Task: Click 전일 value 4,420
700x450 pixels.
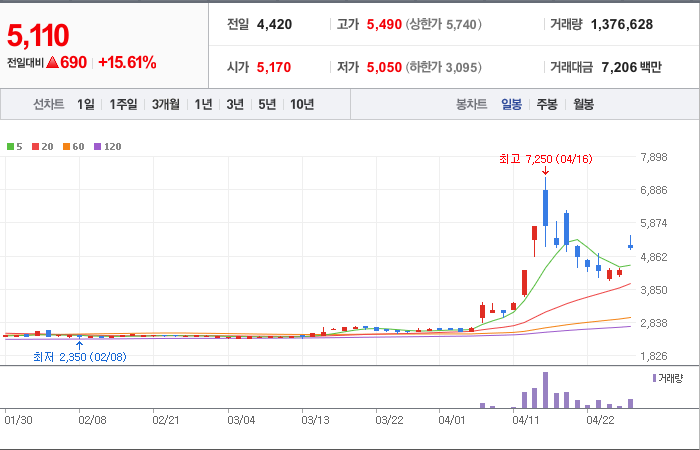Action: 274,24
